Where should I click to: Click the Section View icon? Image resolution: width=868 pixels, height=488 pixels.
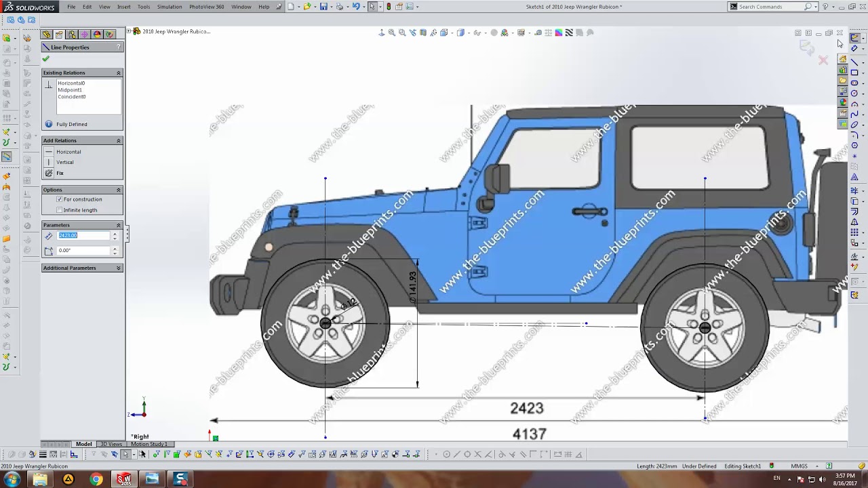[423, 33]
